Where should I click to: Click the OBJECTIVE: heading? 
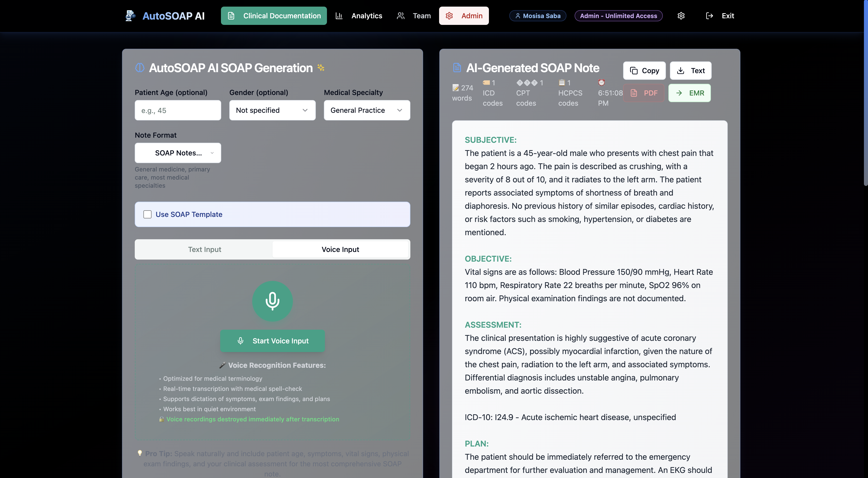click(488, 259)
